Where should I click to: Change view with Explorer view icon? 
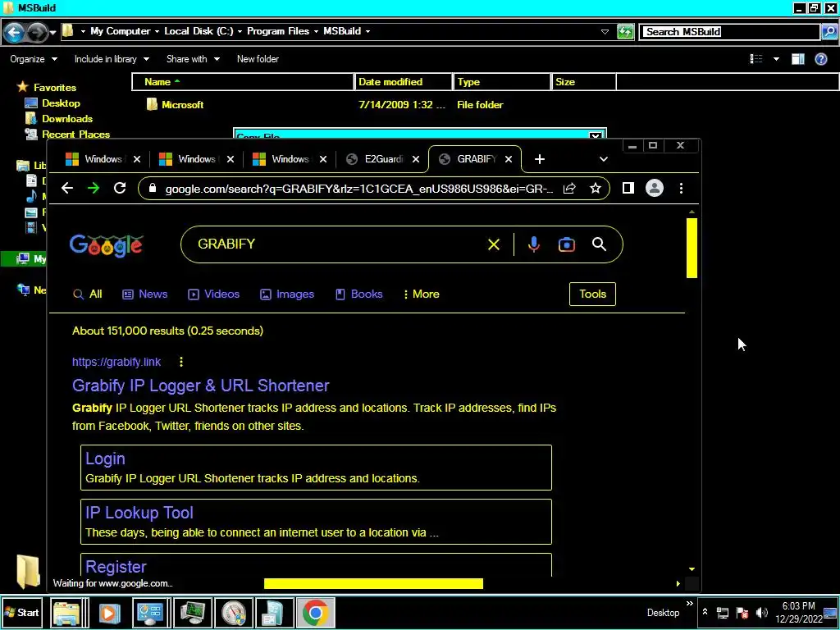pyautogui.click(x=756, y=59)
